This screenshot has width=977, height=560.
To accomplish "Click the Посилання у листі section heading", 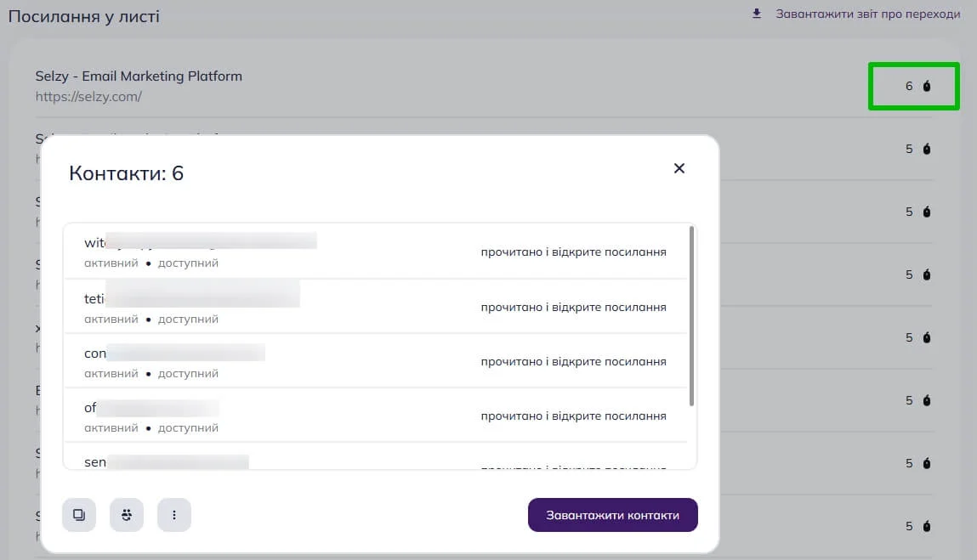I will click(x=84, y=16).
